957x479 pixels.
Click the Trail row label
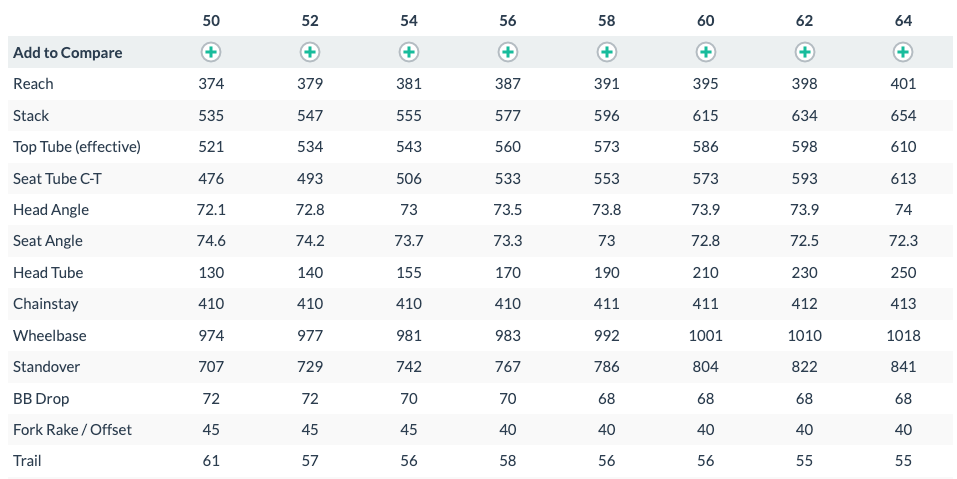click(27, 461)
